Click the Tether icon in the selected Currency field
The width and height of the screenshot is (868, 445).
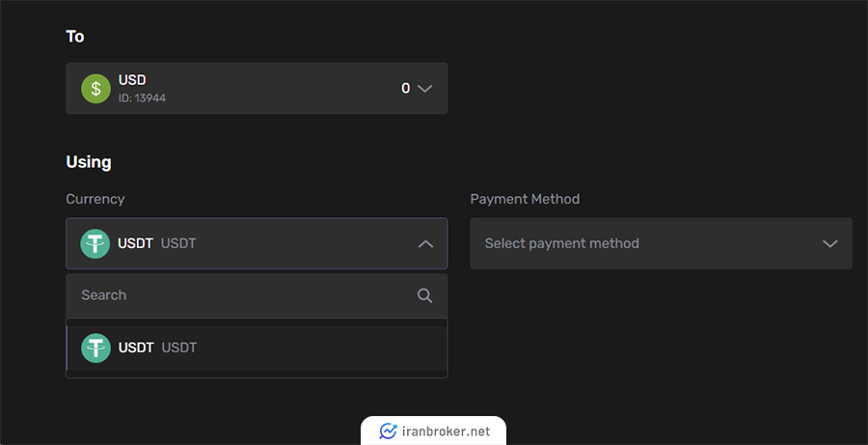point(95,243)
